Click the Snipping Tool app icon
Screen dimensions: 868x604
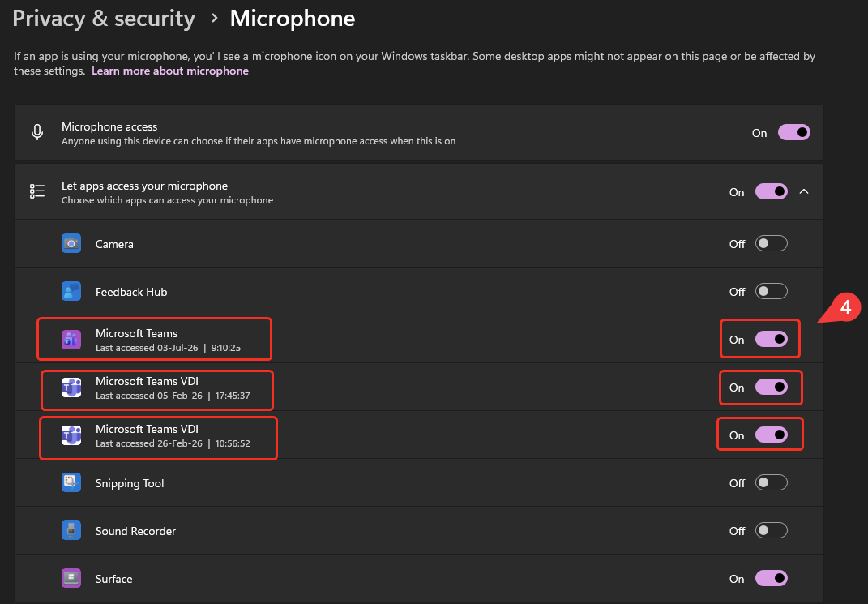(71, 482)
